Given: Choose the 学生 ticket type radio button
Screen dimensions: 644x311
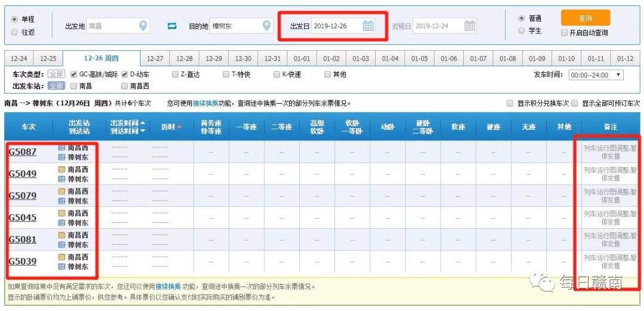Looking at the screenshot, I should [x=522, y=30].
